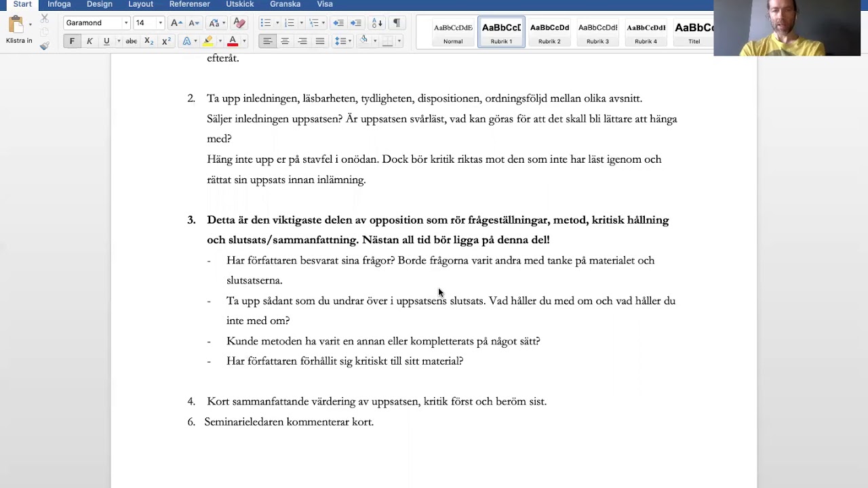
Task: Apply subscript formatting X2
Action: click(149, 41)
